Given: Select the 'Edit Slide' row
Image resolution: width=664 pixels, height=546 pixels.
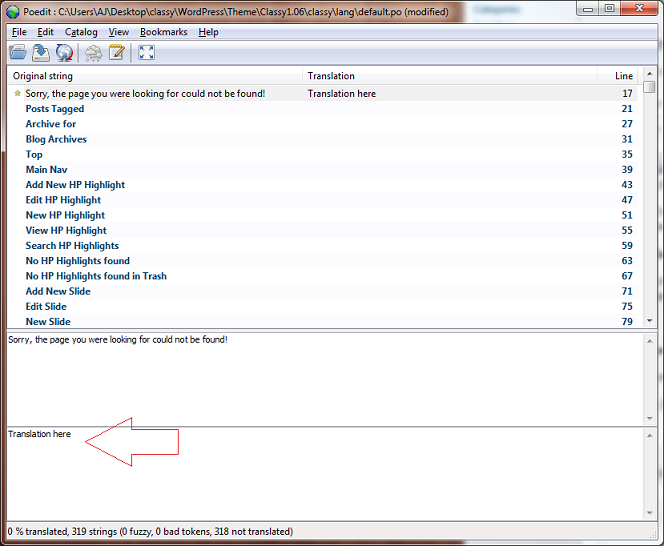Looking at the screenshot, I should point(323,307).
